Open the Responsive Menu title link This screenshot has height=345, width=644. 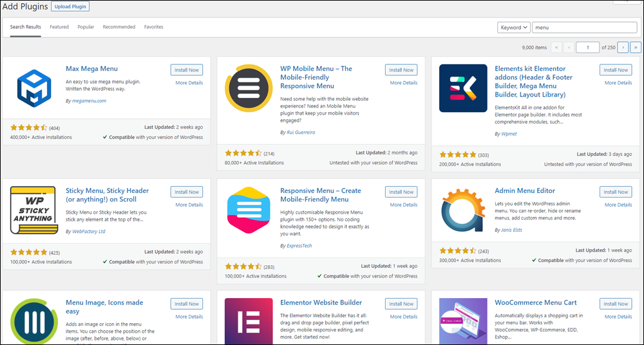[321, 195]
